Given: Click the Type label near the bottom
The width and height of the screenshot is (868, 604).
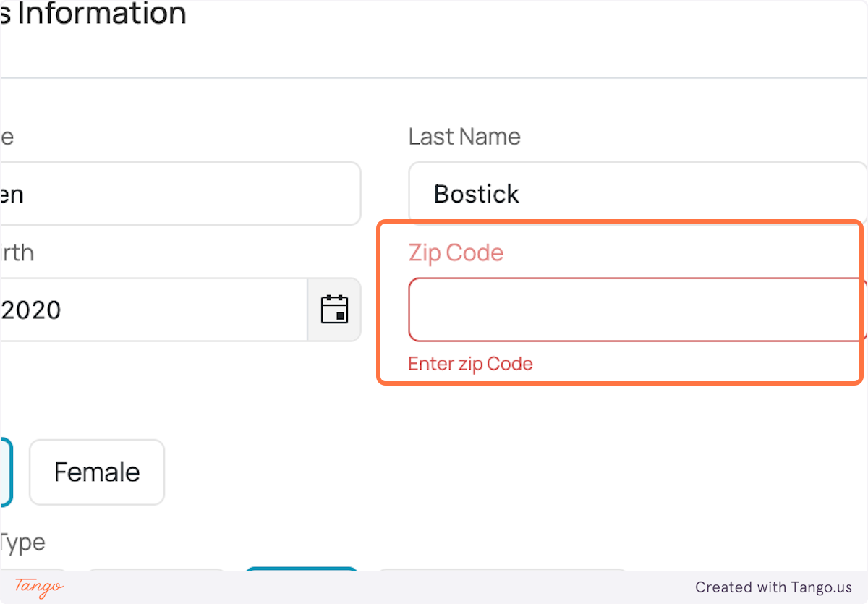Looking at the screenshot, I should click(x=22, y=543).
